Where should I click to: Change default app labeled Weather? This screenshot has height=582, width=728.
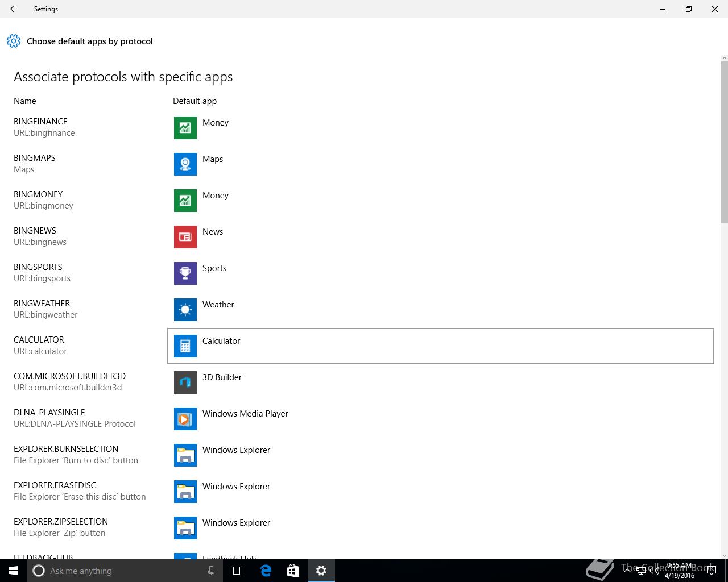click(x=441, y=310)
